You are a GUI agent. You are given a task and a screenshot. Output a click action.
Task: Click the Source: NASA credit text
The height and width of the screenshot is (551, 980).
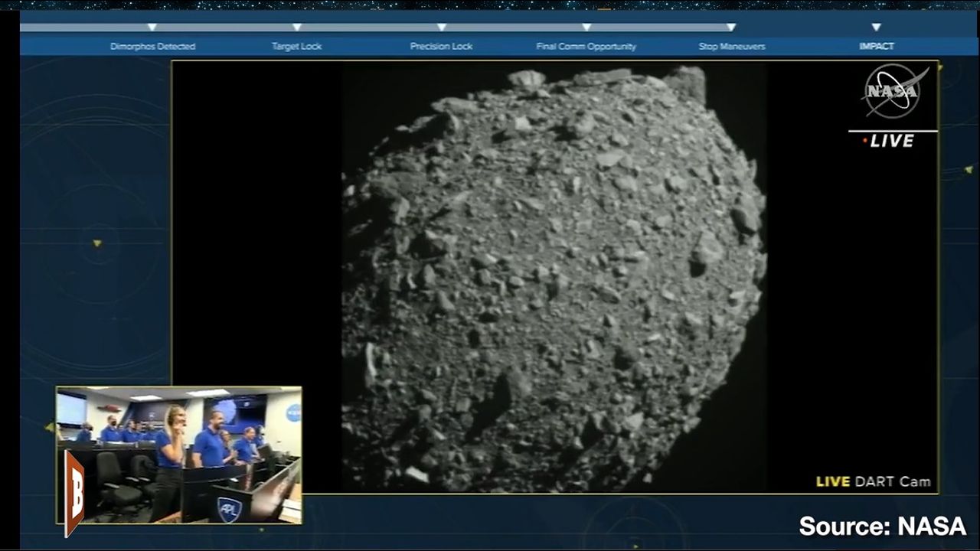tap(882, 527)
